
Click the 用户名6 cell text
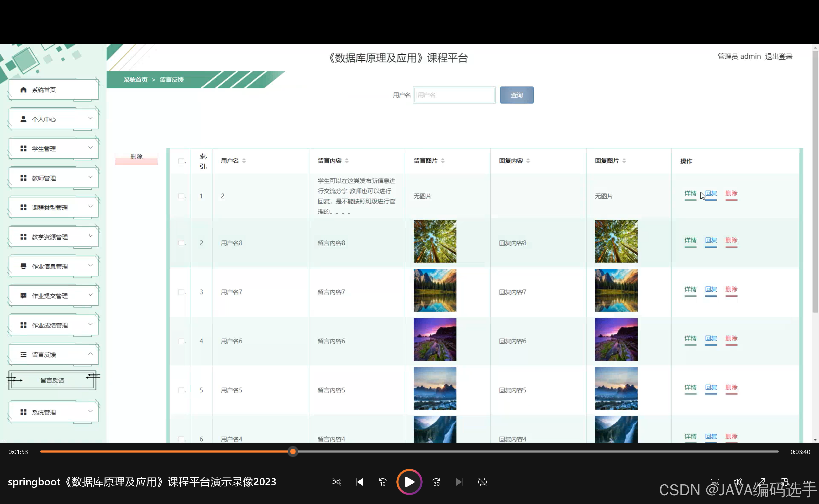tap(231, 341)
